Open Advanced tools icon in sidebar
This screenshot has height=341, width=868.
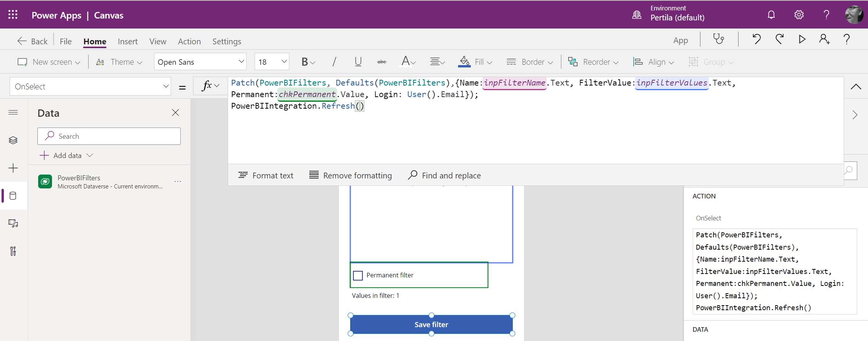(x=13, y=251)
